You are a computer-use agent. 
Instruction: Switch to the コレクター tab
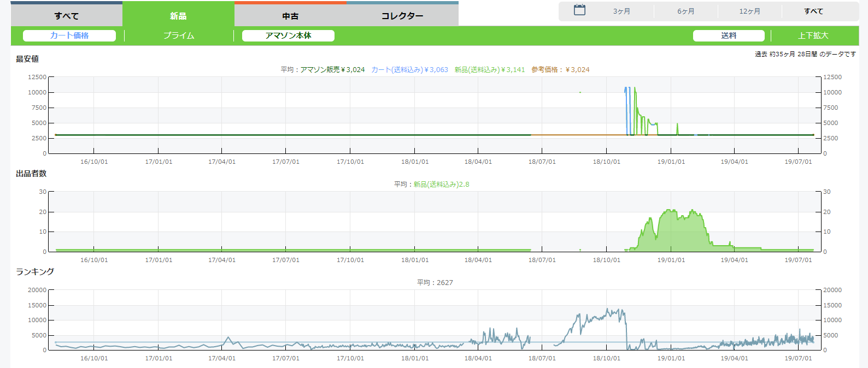(402, 16)
